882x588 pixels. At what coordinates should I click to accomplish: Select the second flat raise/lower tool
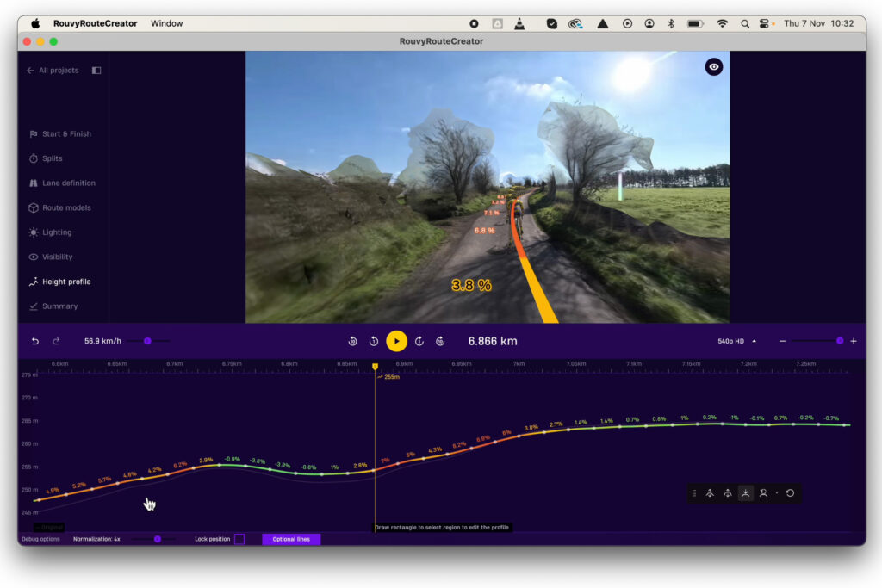(x=727, y=493)
